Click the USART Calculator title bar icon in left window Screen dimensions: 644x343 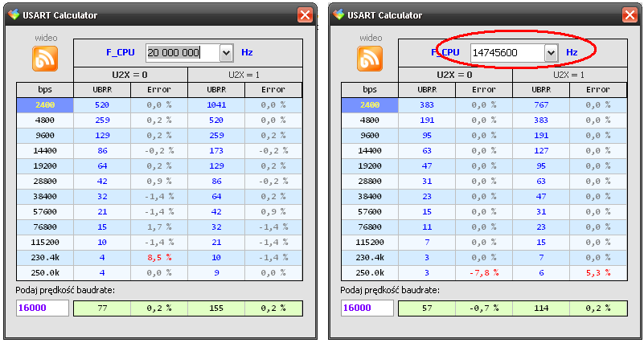pyautogui.click(x=14, y=15)
